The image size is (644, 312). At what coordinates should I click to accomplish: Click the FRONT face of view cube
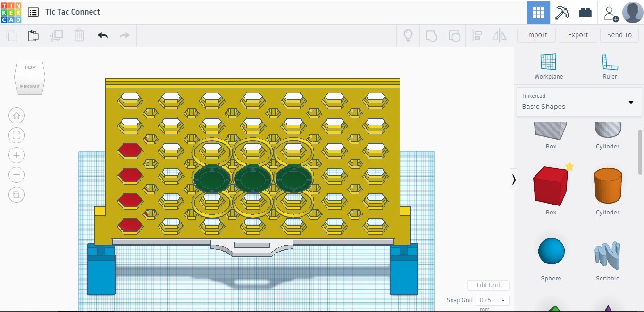(30, 86)
